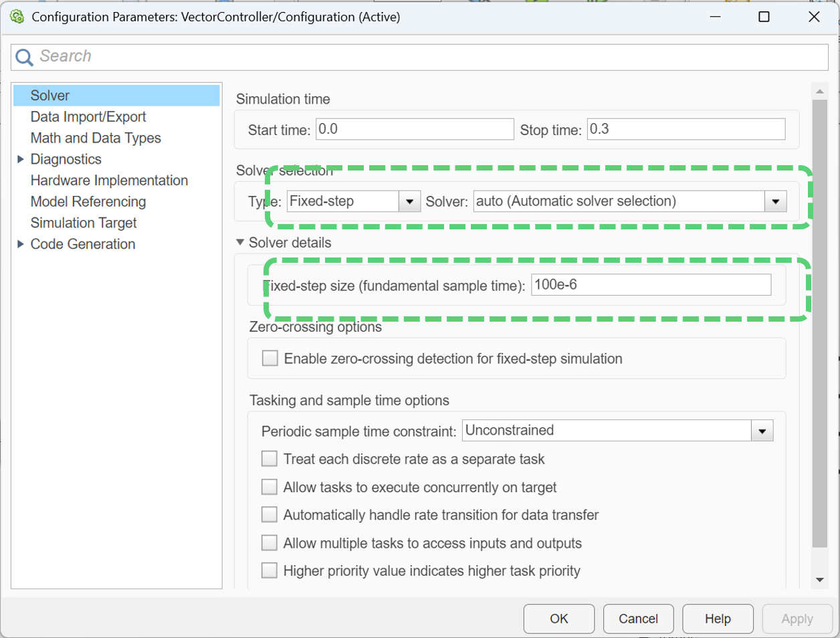The height and width of the screenshot is (638, 840).
Task: Check Higher priority value indicates higher task priority
Action: tap(270, 570)
